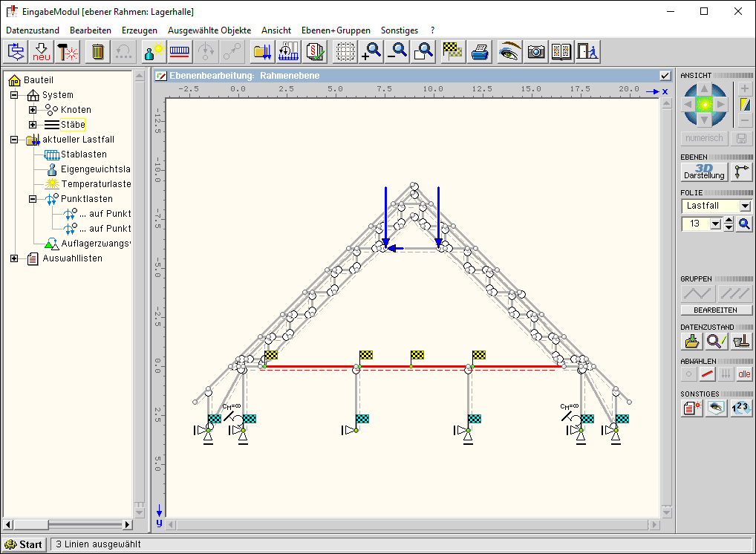Click the camera snapshot icon
Screen dimensions: 756x554
tap(535, 52)
